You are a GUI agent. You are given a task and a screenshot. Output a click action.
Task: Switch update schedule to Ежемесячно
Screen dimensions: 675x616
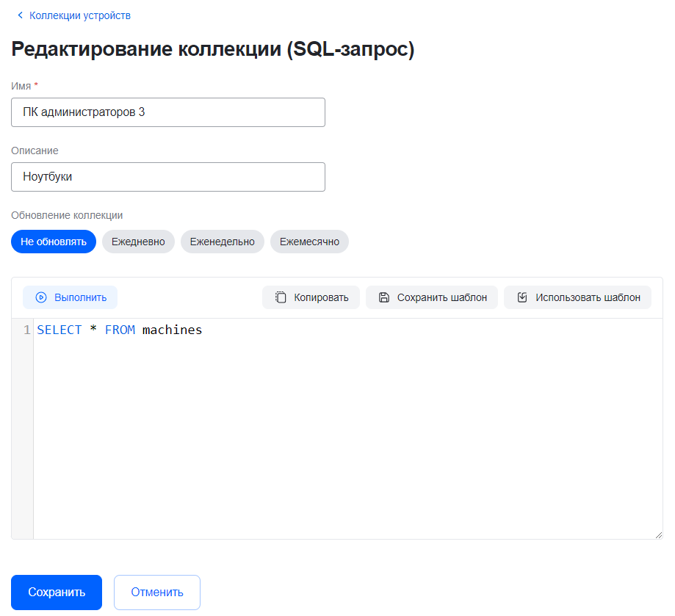[x=309, y=242]
